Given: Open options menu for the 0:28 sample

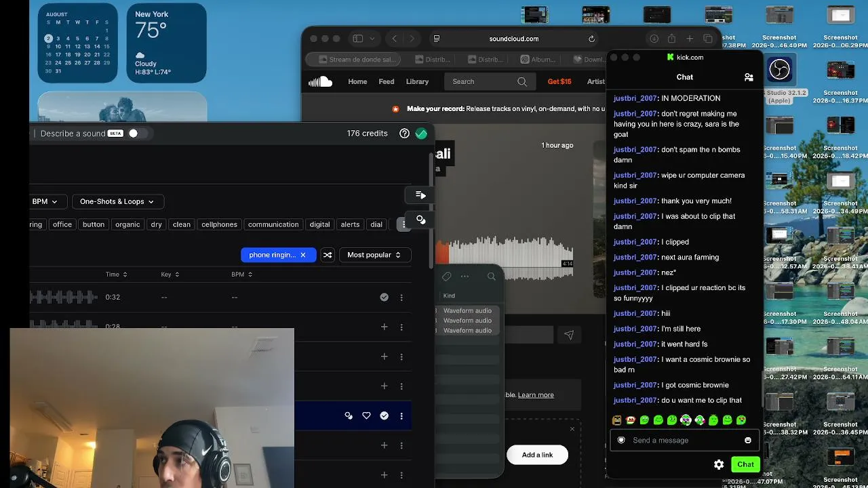Looking at the screenshot, I should tap(401, 327).
